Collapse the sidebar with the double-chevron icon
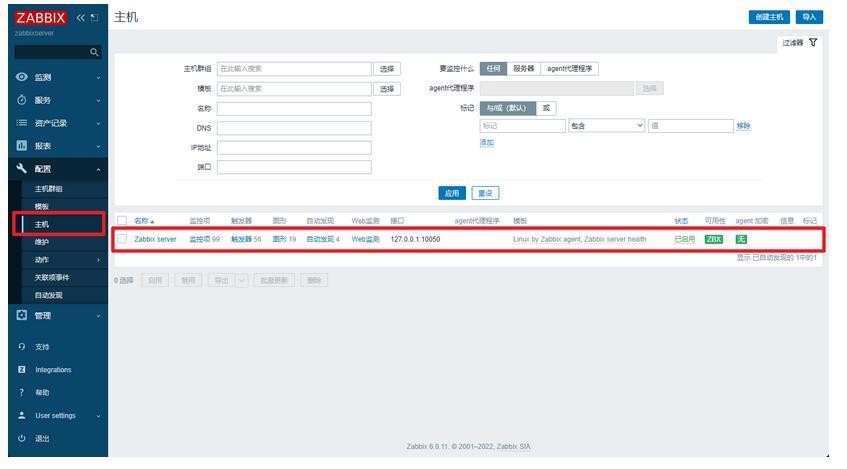Image resolution: width=847 pixels, height=469 pixels. pos(80,18)
